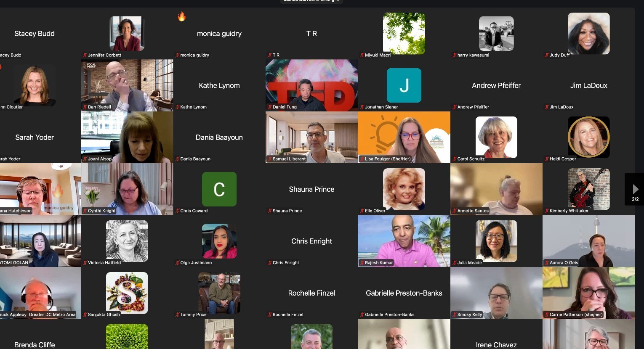
Task: Click muted mic icon beside Heidi Cosper
Action: (x=547, y=159)
